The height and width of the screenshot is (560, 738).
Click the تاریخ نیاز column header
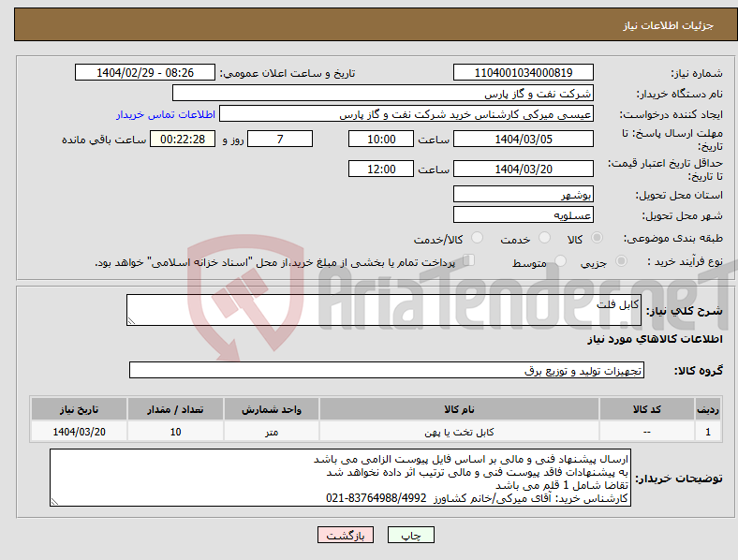point(79,409)
